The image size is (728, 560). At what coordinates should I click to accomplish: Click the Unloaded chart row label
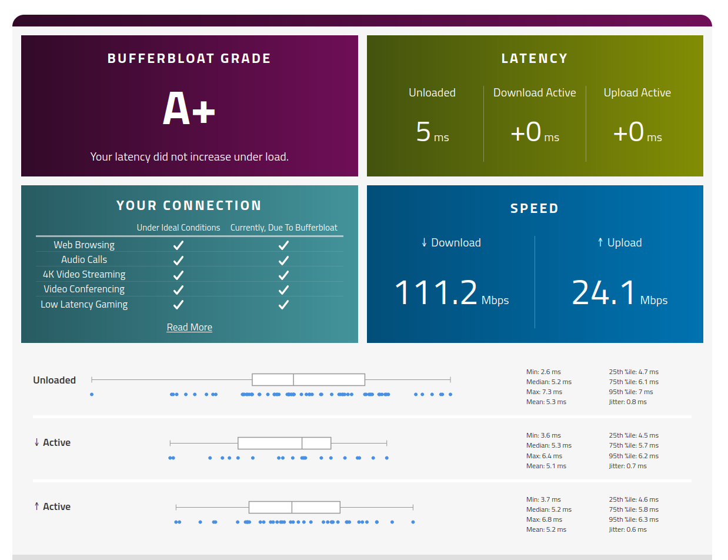pos(54,380)
